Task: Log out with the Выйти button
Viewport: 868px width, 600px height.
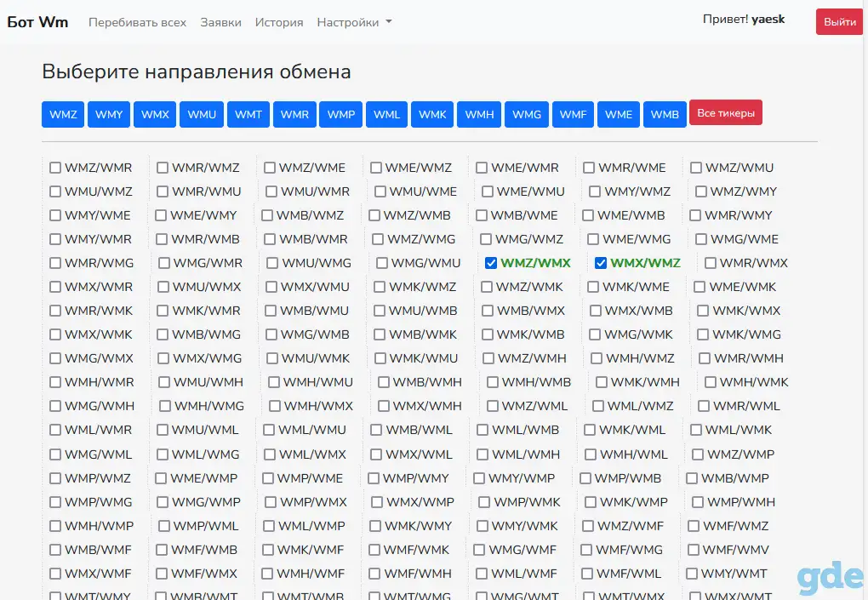Action: point(840,22)
